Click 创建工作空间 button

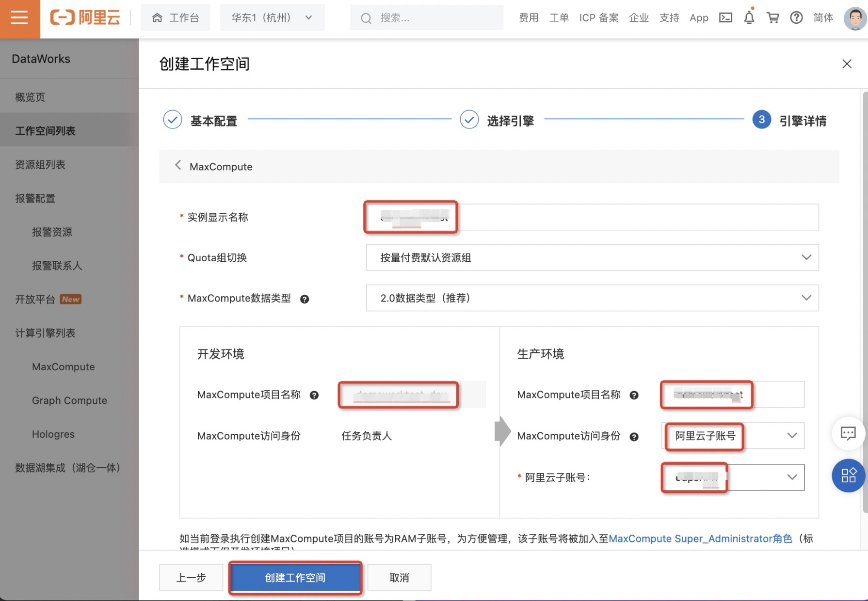295,577
